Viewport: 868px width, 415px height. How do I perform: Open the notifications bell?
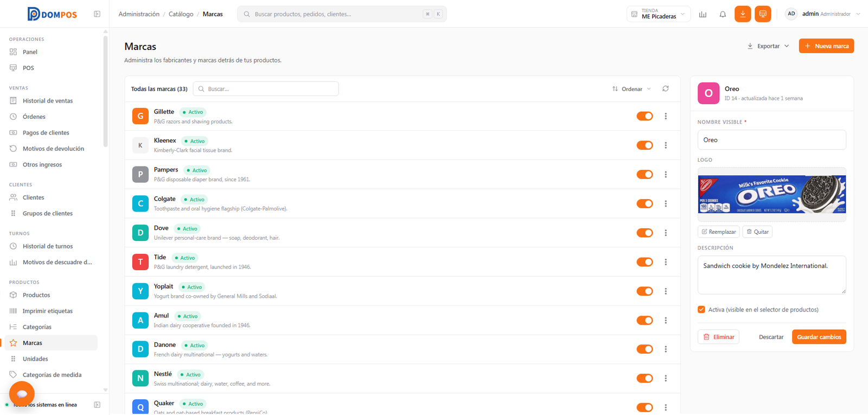(x=723, y=14)
